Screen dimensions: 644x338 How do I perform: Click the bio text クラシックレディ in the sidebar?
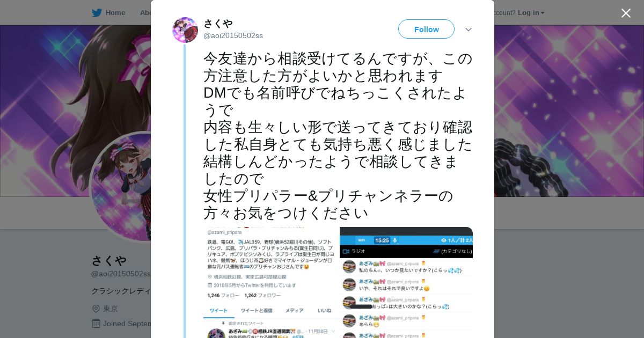tap(121, 291)
